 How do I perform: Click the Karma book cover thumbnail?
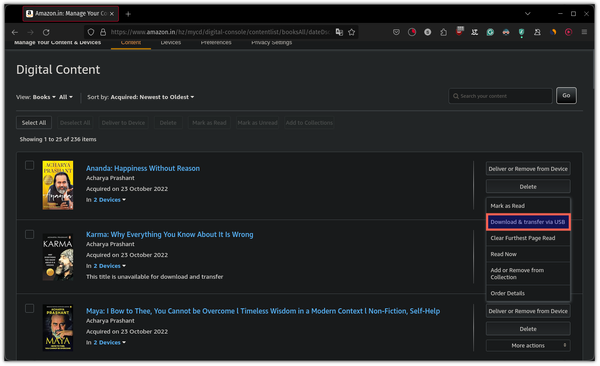click(x=58, y=258)
